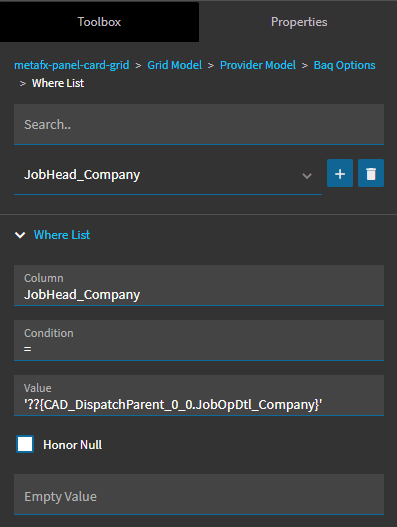Collapse the Where List section chevron
The height and width of the screenshot is (527, 397).
point(20,235)
